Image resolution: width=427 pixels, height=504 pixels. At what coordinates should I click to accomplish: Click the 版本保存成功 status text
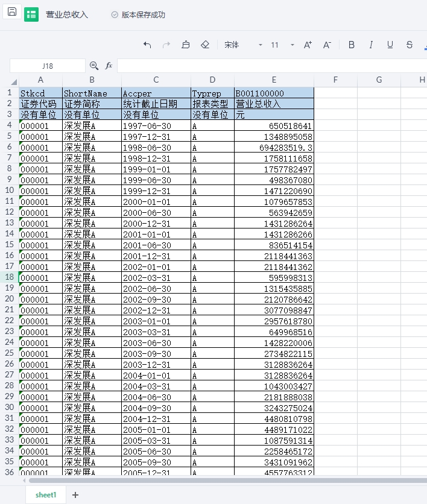coord(144,15)
